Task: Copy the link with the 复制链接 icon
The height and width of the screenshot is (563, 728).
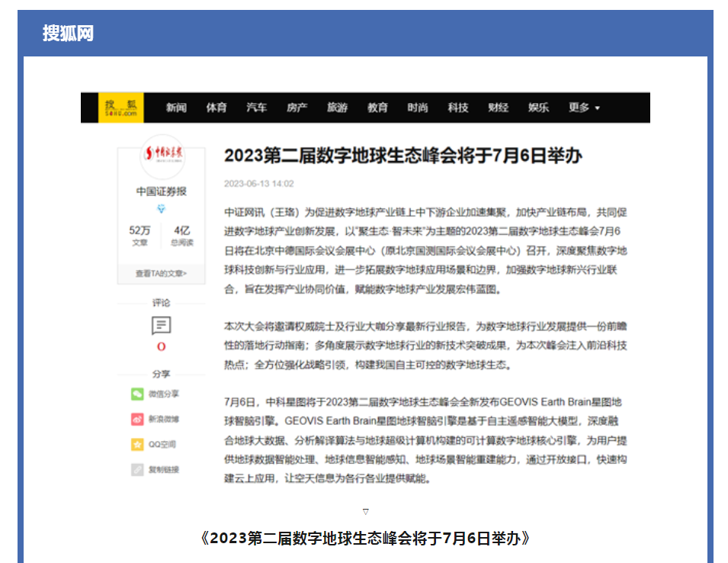Action: click(137, 469)
